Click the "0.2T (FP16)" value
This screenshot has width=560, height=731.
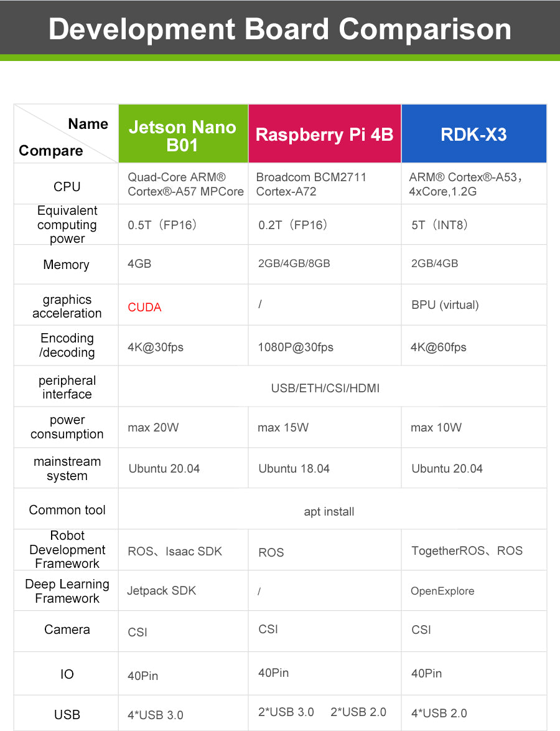293,225
